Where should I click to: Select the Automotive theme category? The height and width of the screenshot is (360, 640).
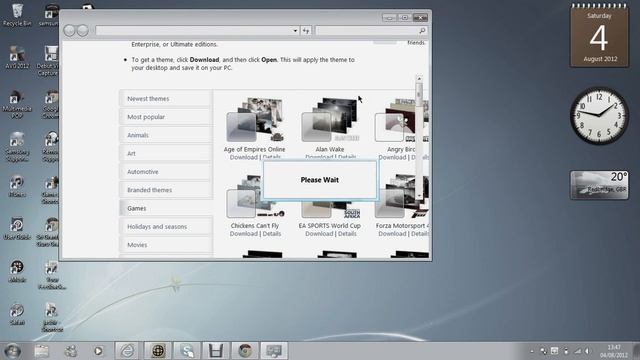(166, 172)
